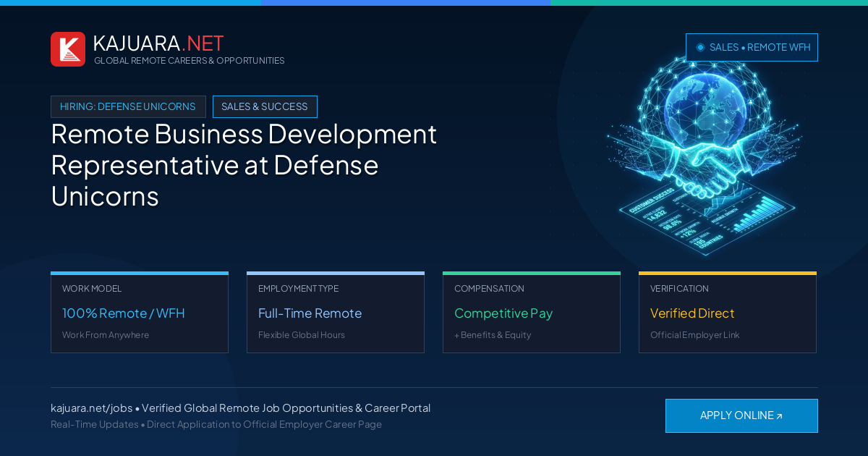
Task: Click the '+ Benefits & Equity' caption
Action: pyautogui.click(x=493, y=335)
